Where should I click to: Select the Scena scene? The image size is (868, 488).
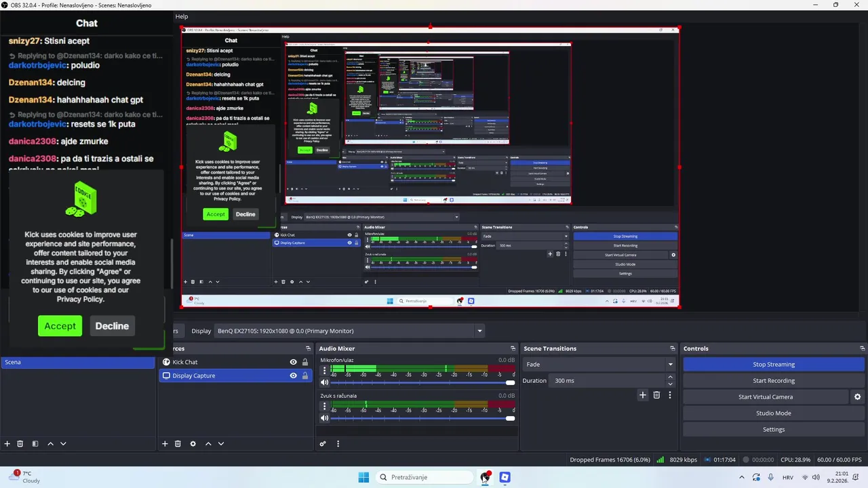tap(78, 362)
